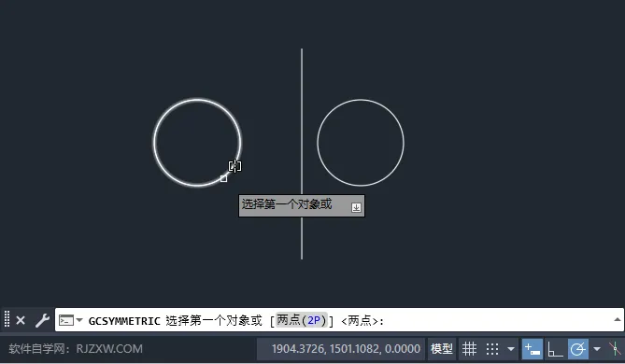Close the command line window
Viewport: 625px width, 364px height.
(21, 320)
